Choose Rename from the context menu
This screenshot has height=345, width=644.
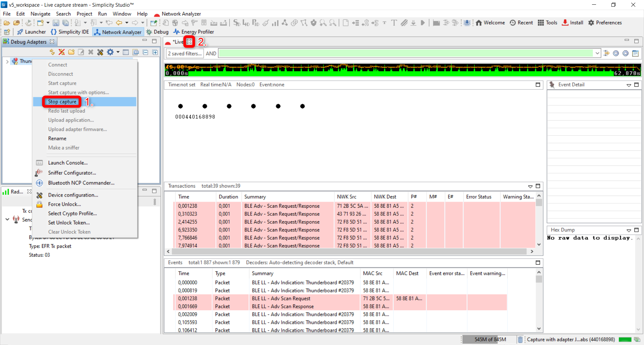coord(85,139)
